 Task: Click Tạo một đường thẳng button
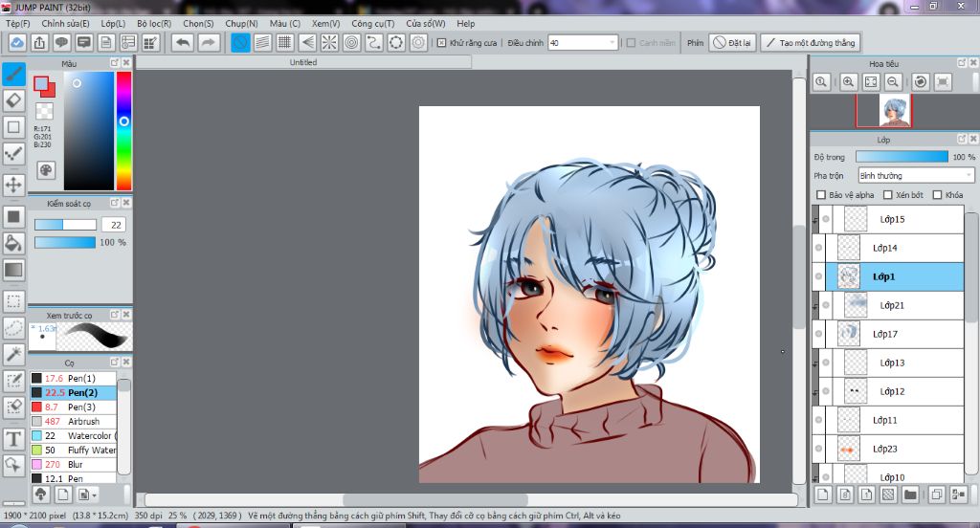click(811, 42)
